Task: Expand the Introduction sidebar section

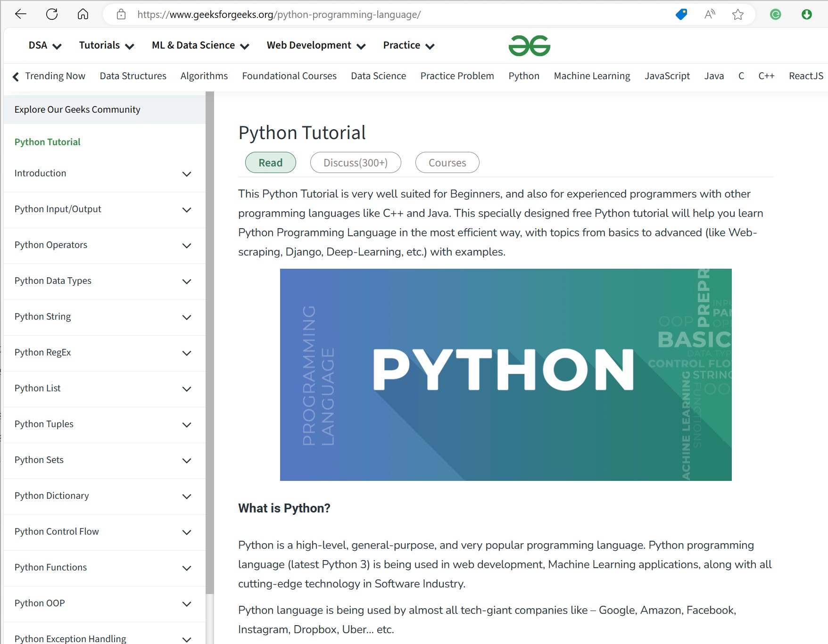Action: (x=104, y=173)
